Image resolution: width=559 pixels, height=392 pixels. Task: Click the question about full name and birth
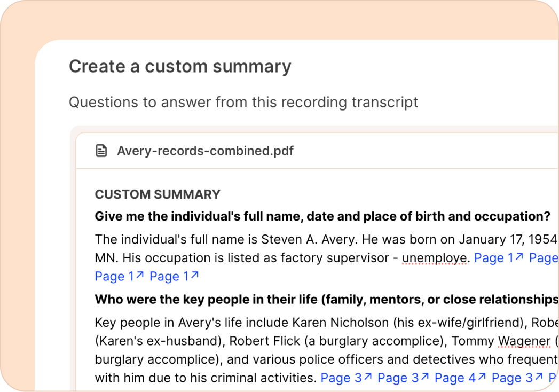pyautogui.click(x=322, y=216)
